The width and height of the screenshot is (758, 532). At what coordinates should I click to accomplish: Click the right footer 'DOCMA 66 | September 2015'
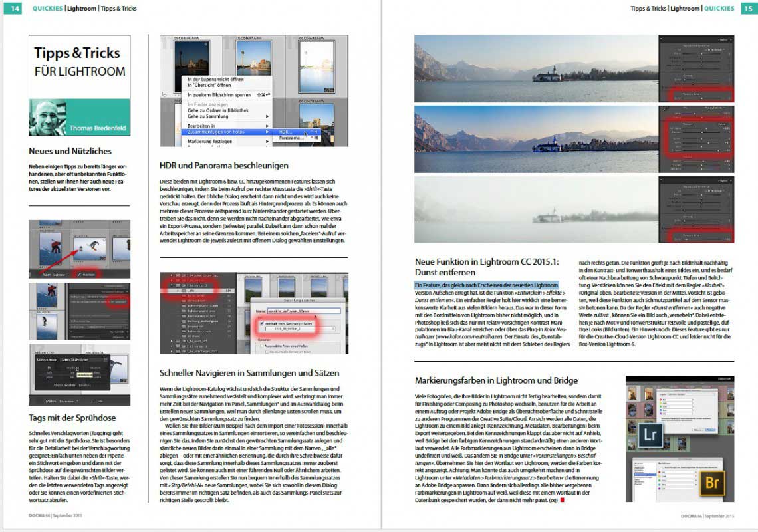pyautogui.click(x=707, y=516)
